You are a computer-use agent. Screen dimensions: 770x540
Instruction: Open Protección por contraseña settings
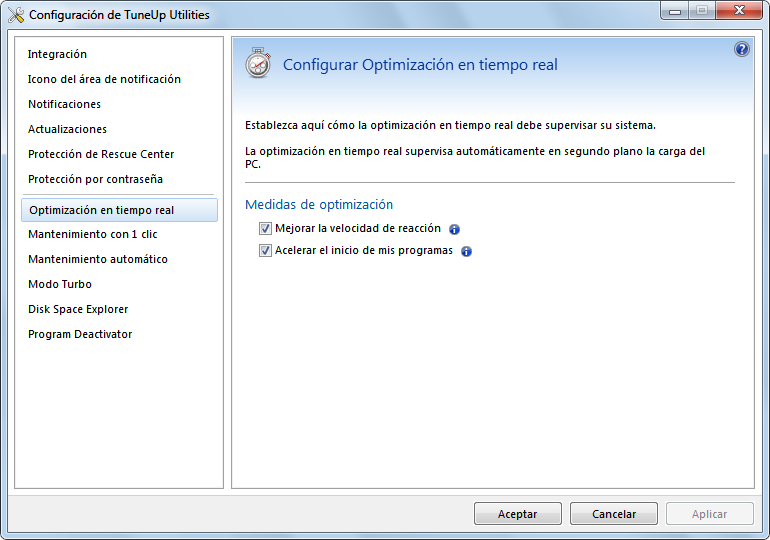coord(95,179)
